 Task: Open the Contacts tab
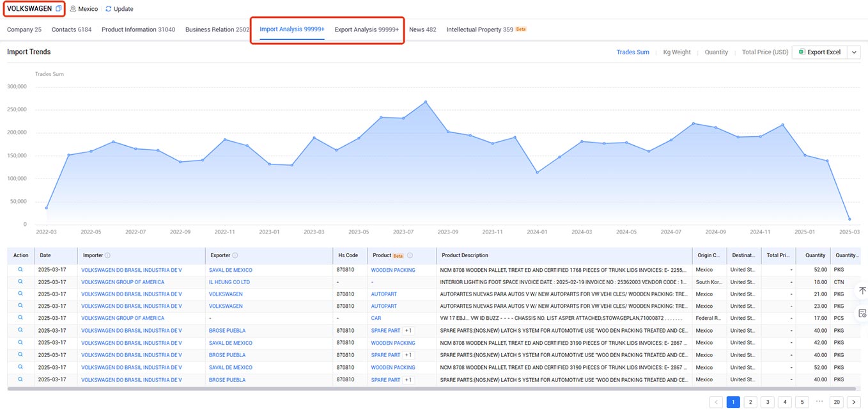pos(72,29)
